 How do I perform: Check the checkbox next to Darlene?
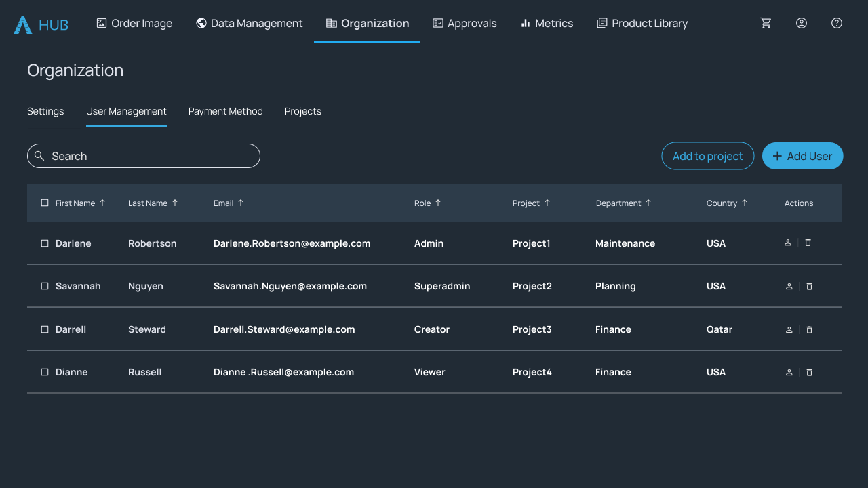tap(45, 243)
